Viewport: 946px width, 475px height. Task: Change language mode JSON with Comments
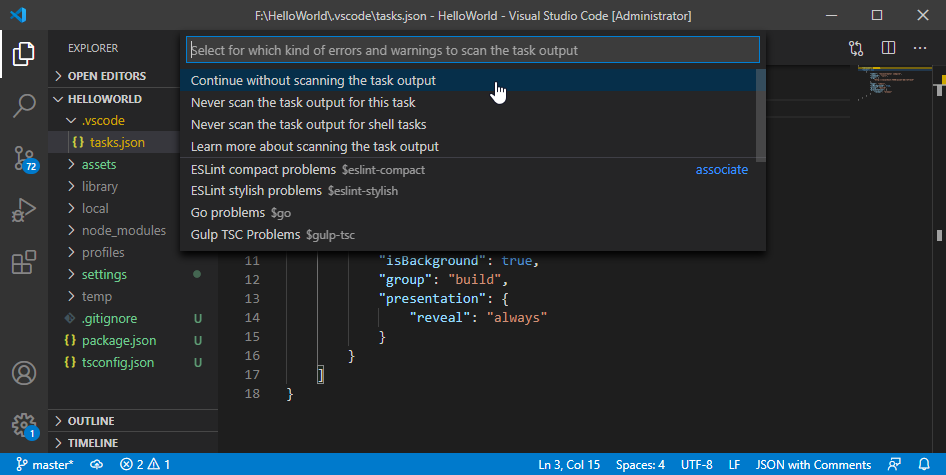click(813, 464)
